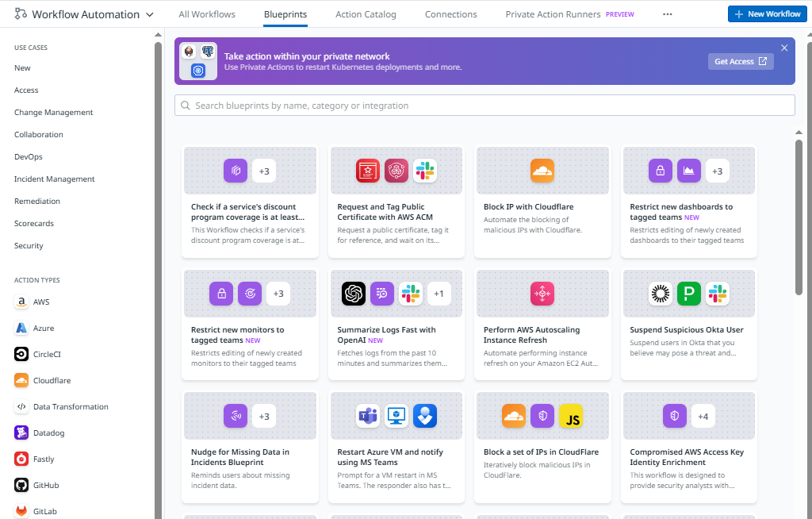The image size is (812, 519).
Task: Select DevOps use case link
Action: pyautogui.click(x=28, y=156)
